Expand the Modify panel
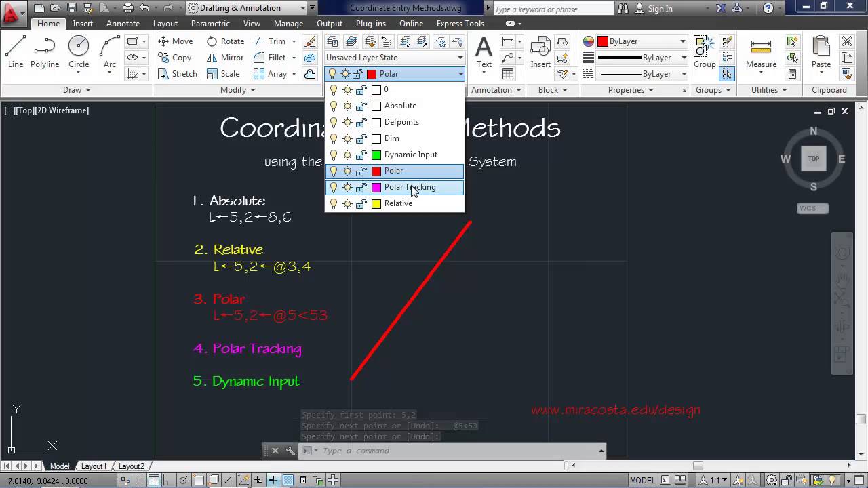The image size is (868, 488). pos(237,90)
